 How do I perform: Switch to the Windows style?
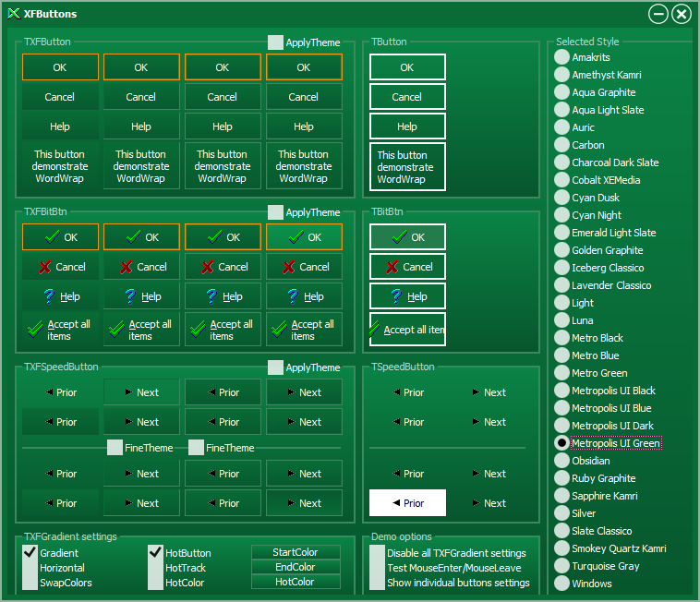tap(561, 584)
